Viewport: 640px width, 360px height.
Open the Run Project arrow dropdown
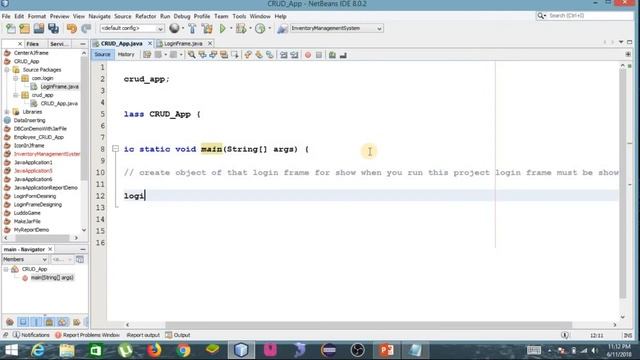(231, 28)
